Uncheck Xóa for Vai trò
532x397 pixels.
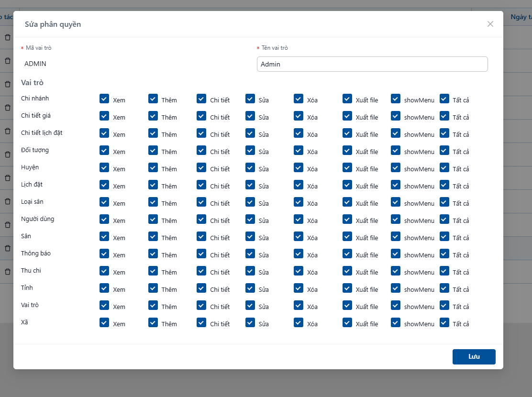click(298, 305)
